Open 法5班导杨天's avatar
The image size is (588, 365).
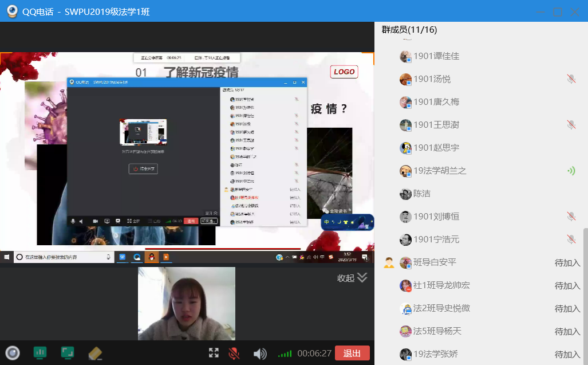click(405, 331)
